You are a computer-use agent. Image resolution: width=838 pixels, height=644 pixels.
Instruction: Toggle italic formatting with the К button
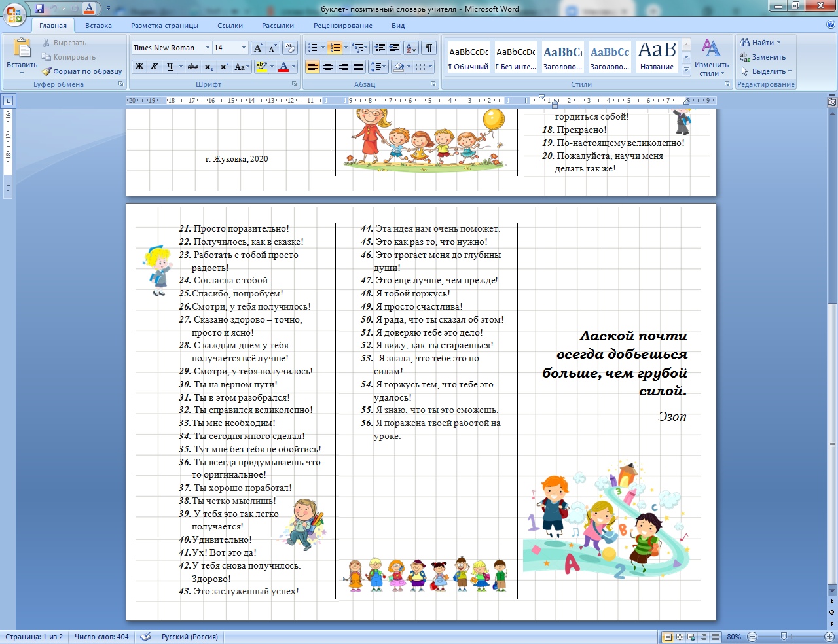coord(155,67)
